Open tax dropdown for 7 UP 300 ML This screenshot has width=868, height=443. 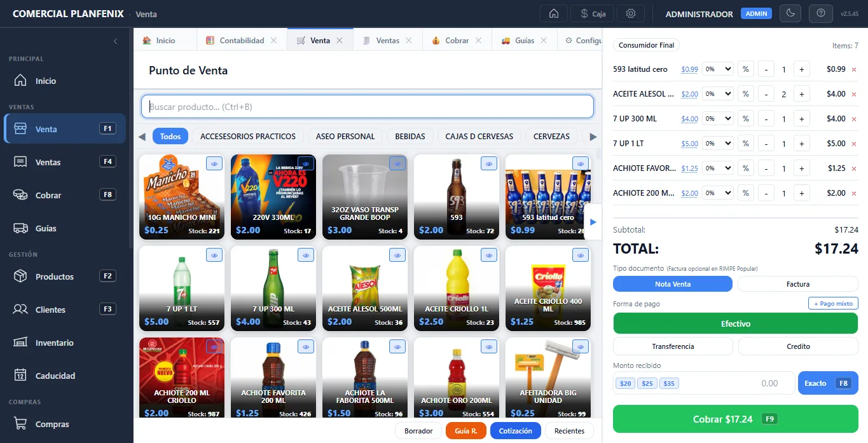tap(718, 119)
